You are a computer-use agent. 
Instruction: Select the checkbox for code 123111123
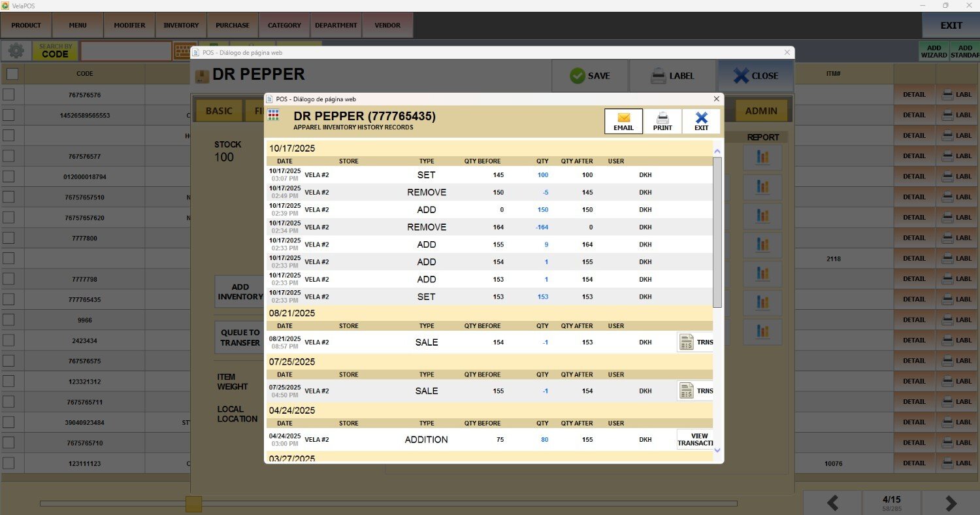[8, 463]
